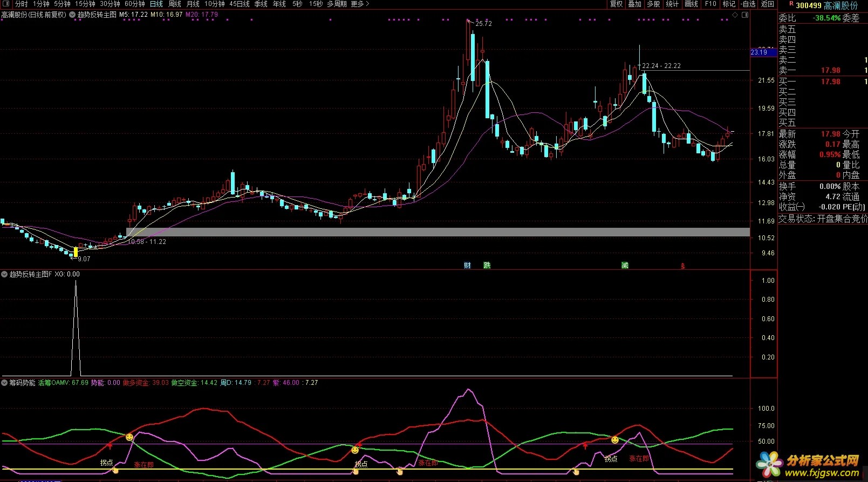Expand the 更多 period options
Screen dimensions: 868x482
coord(360,4)
